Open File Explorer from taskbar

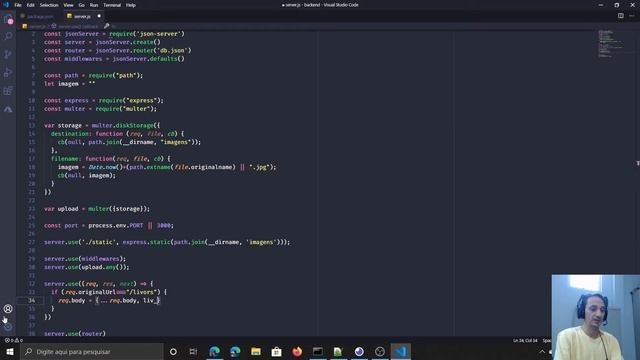tap(256, 351)
